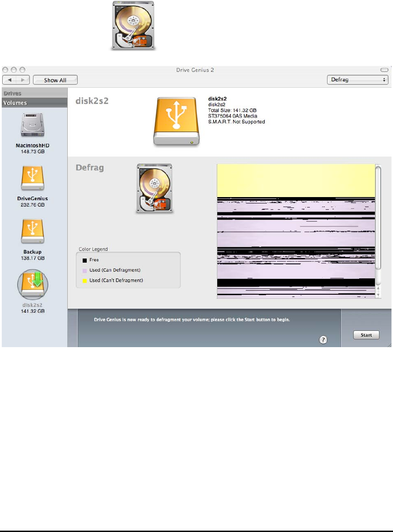
Task: Click the lavender Used (Can Defragment) swatch
Action: point(85,271)
